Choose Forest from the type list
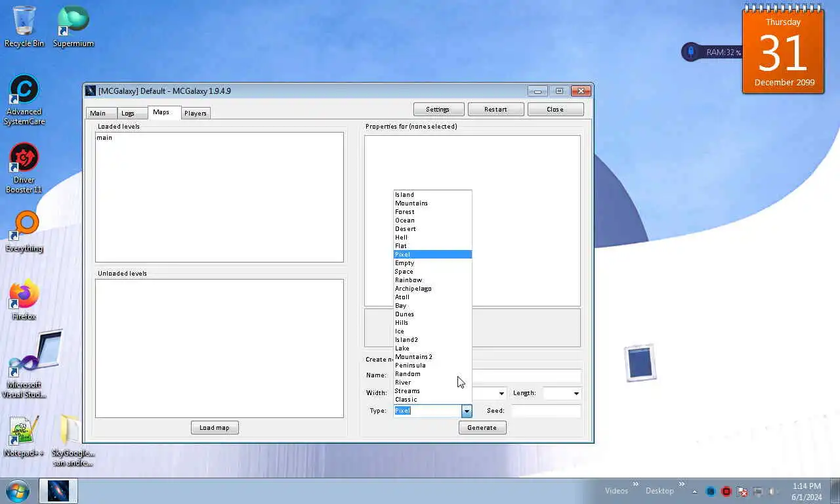Image resolution: width=840 pixels, height=504 pixels. pyautogui.click(x=432, y=212)
